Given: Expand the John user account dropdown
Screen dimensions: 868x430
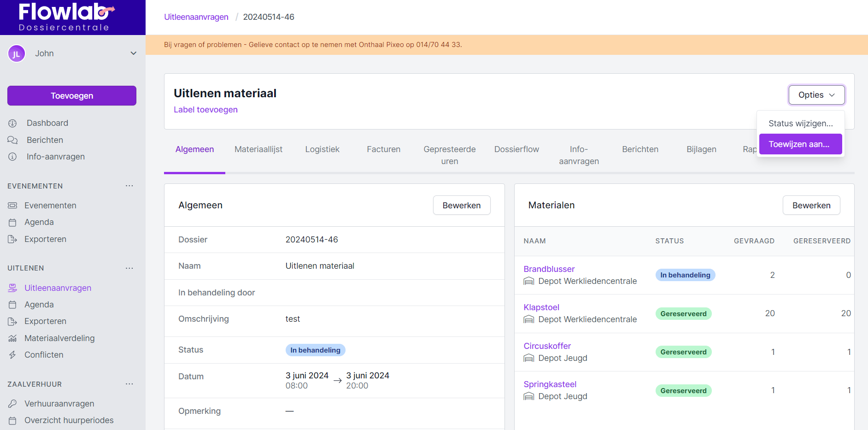Looking at the screenshot, I should point(133,53).
